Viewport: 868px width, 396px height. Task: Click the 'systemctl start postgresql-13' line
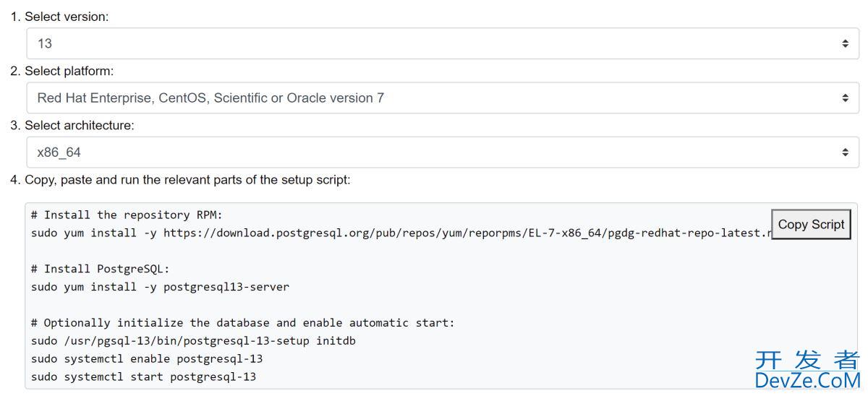point(143,376)
